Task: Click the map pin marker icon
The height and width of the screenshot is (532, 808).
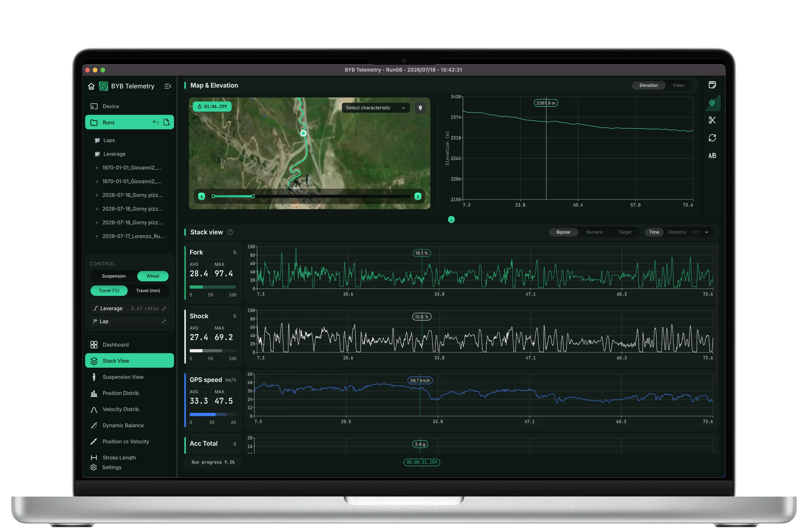Action: pos(420,108)
